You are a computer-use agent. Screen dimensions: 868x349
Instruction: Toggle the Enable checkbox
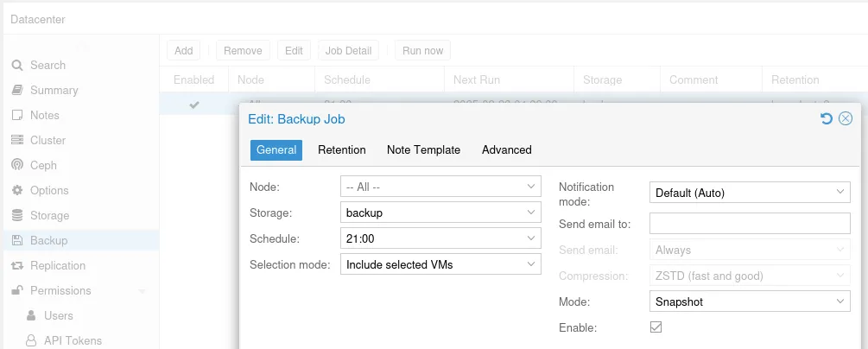[656, 327]
